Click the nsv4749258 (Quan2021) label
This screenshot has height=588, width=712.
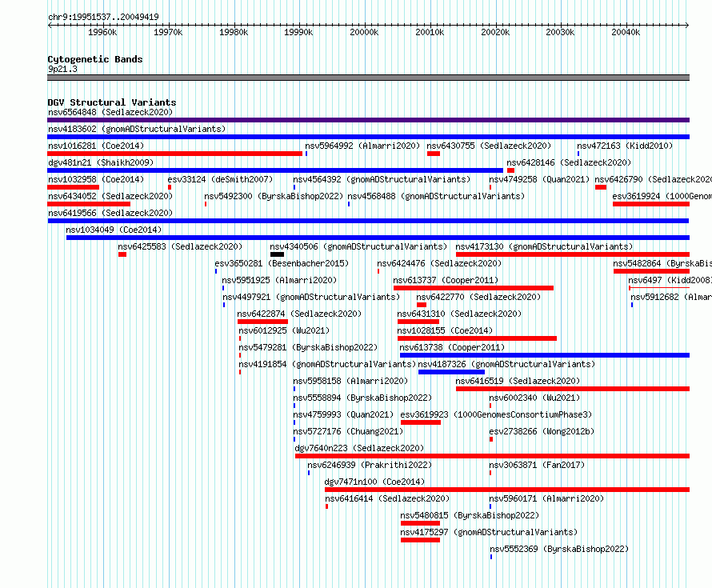(x=539, y=179)
